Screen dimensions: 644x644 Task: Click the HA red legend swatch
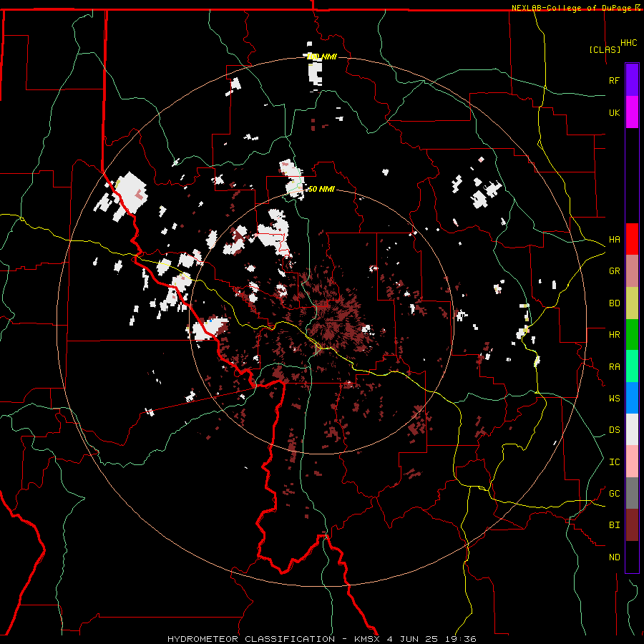pyautogui.click(x=632, y=239)
